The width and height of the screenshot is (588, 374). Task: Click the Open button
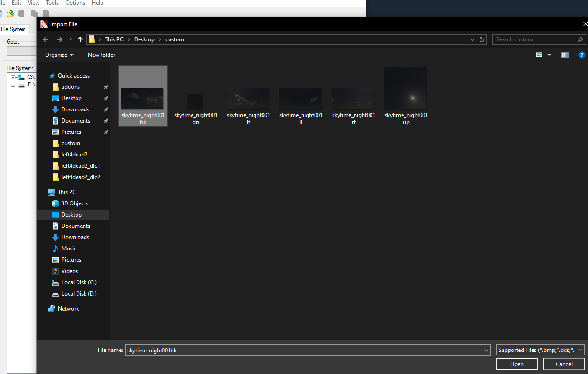coord(517,364)
